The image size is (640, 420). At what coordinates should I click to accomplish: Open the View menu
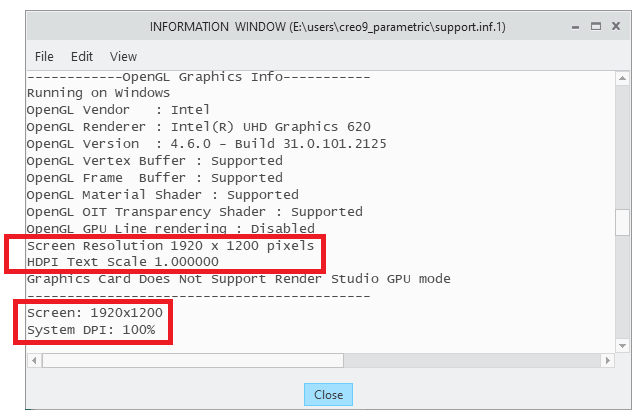(123, 57)
